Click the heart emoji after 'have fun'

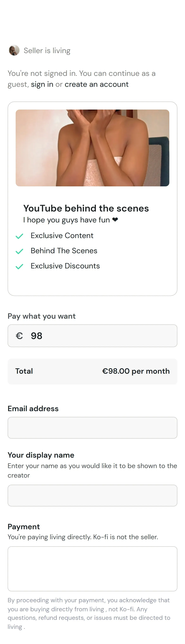pyautogui.click(x=115, y=220)
